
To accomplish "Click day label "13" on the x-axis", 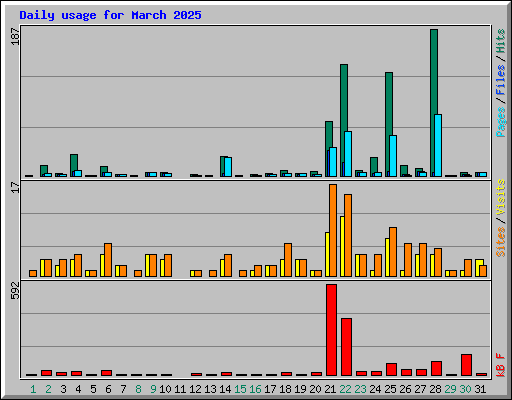I will pos(210,389).
